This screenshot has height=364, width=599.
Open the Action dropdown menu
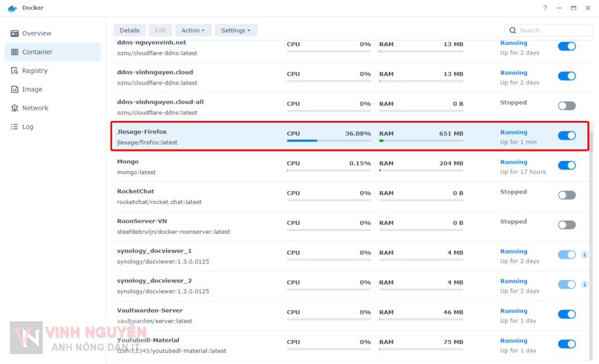point(193,30)
